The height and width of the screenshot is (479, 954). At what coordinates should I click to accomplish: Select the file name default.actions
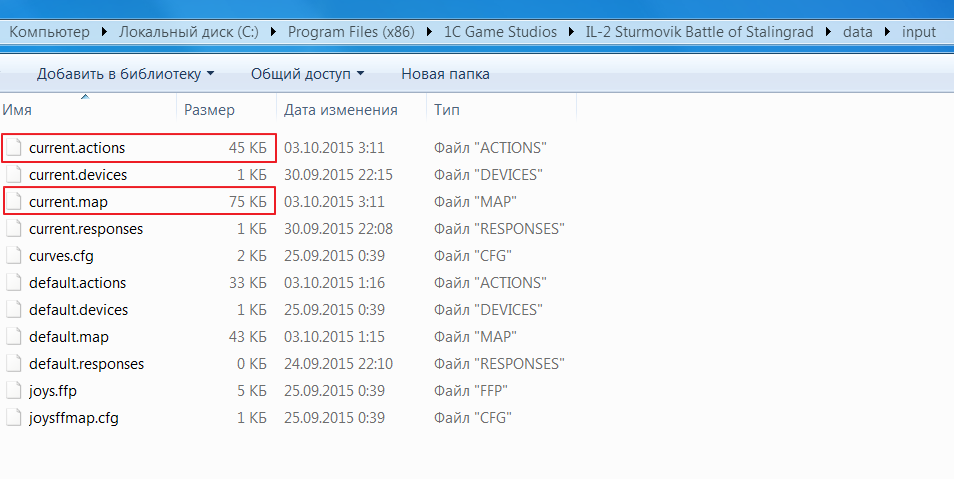pyautogui.click(x=77, y=282)
